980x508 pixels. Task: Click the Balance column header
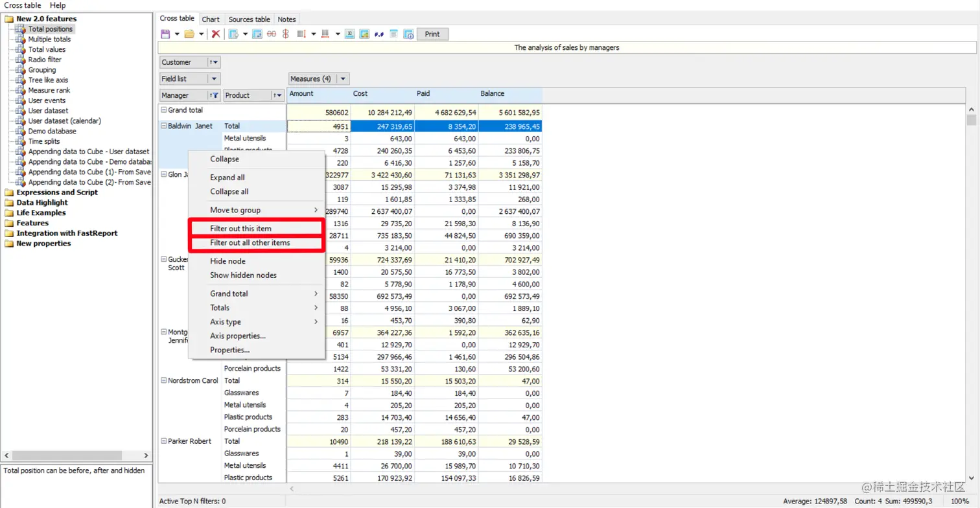click(510, 95)
